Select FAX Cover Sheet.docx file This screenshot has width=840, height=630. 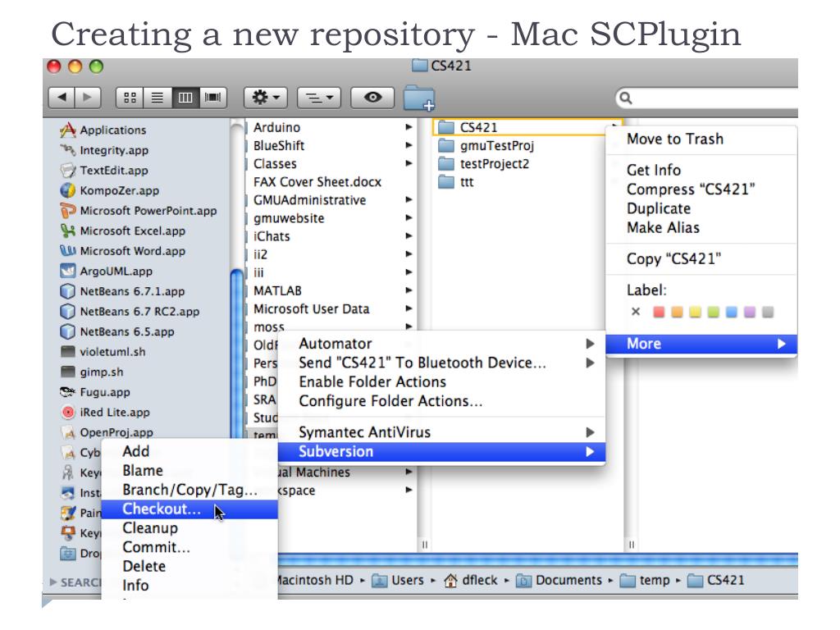(317, 182)
